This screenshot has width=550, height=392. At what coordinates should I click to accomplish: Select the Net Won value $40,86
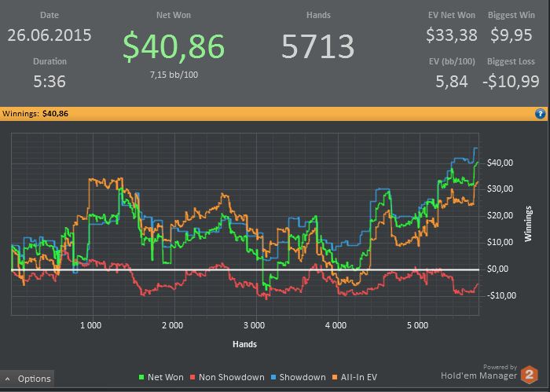pyautogui.click(x=174, y=46)
